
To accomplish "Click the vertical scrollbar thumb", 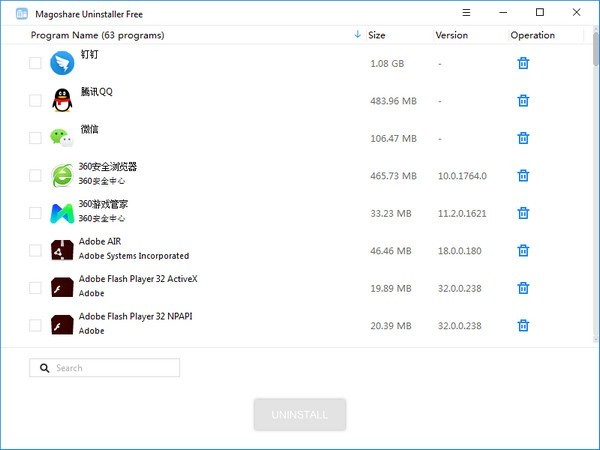I will coord(596,49).
